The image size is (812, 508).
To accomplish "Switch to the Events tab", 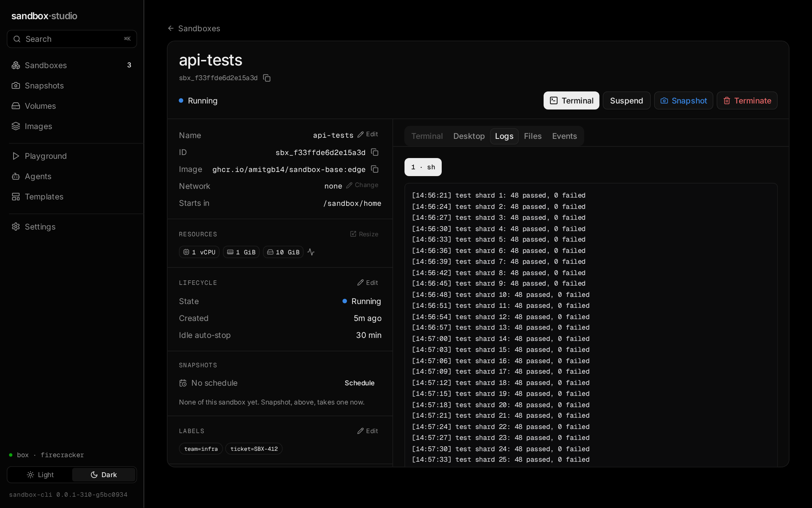I will pos(564,136).
